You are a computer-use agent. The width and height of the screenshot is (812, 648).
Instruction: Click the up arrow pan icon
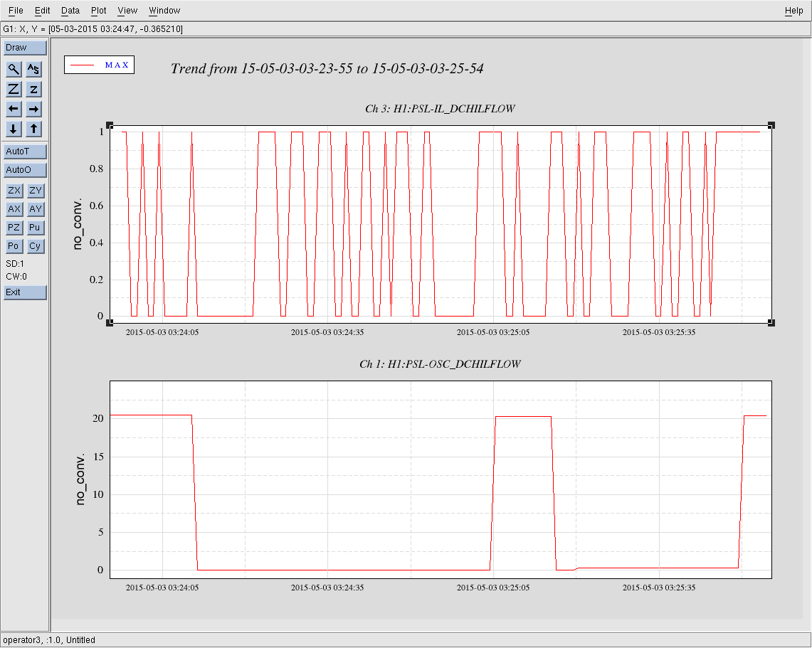33,129
